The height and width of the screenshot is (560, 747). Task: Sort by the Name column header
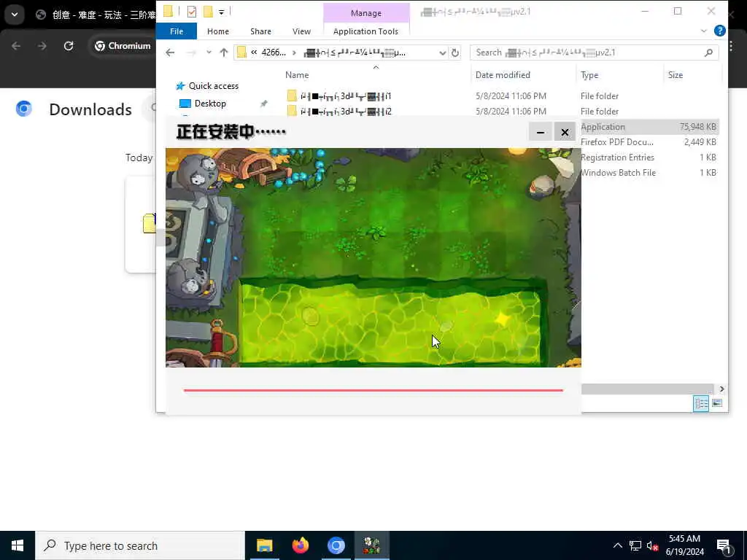tap(297, 75)
